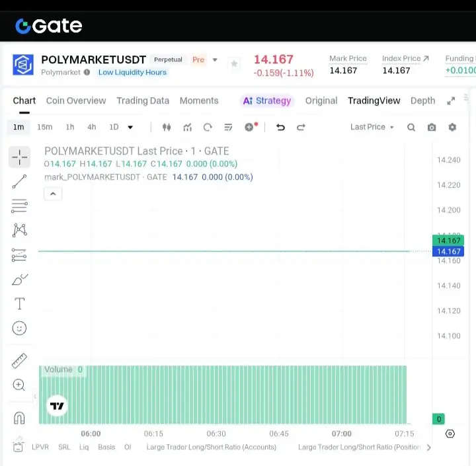Select the ruler measure tool
The image size is (476, 466).
coord(19,361)
